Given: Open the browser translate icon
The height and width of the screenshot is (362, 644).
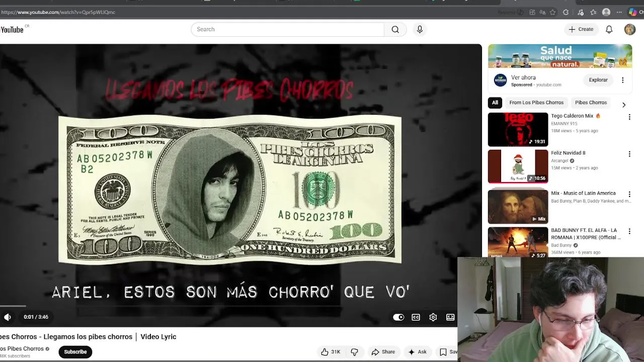Looking at the screenshot, I should [542, 12].
